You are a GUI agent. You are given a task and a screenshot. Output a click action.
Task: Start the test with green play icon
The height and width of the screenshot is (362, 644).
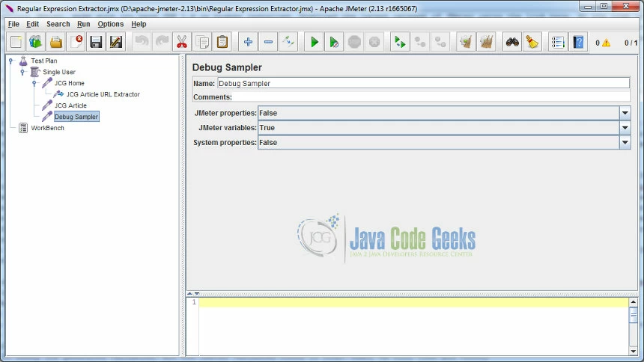tap(315, 42)
